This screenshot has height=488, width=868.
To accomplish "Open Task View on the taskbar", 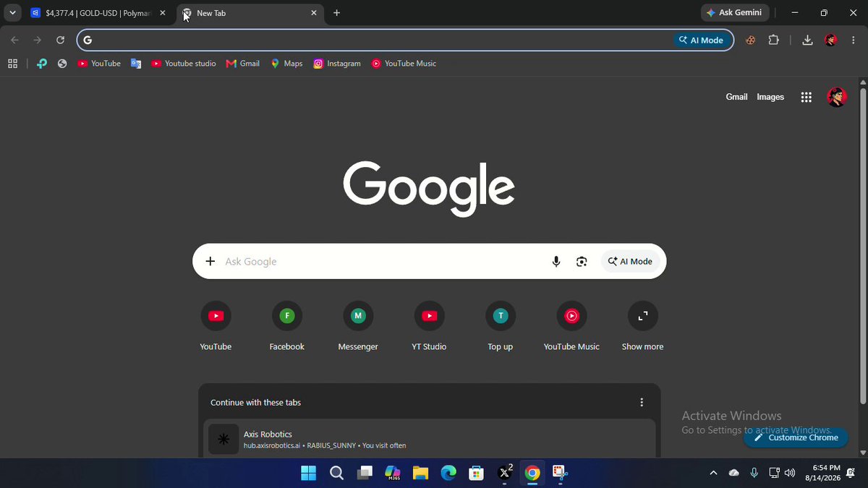I will [365, 473].
